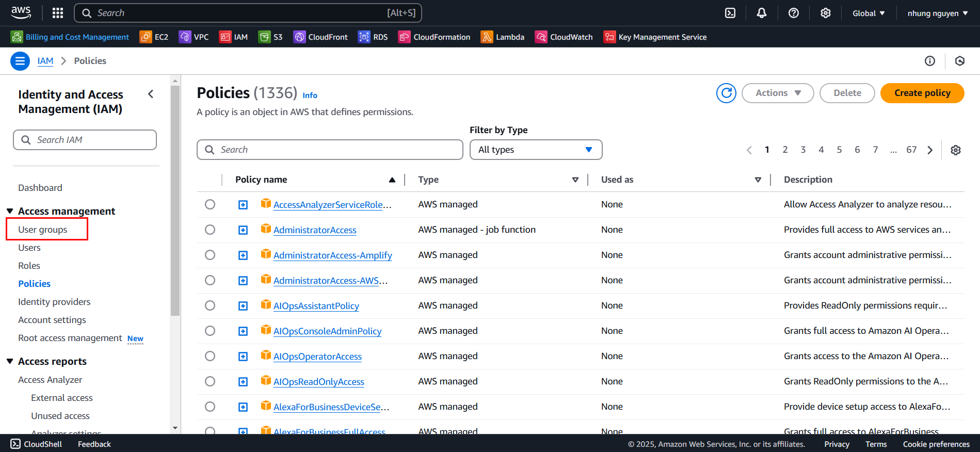Open the services grid menu

click(58, 13)
